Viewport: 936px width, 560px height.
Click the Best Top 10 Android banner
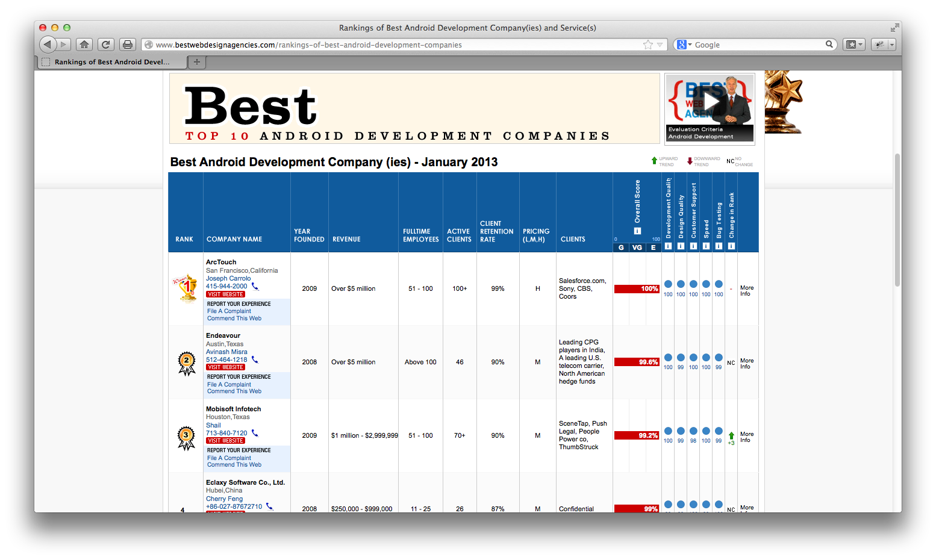(x=414, y=108)
